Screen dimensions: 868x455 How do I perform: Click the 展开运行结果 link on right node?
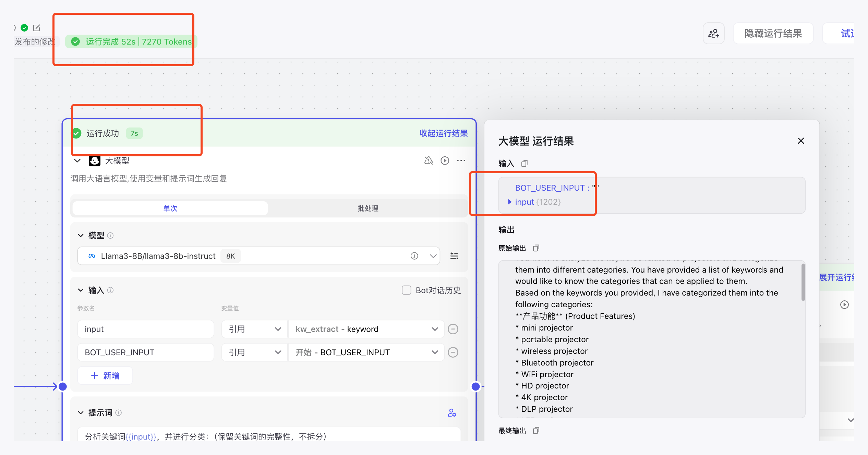pyautogui.click(x=837, y=277)
